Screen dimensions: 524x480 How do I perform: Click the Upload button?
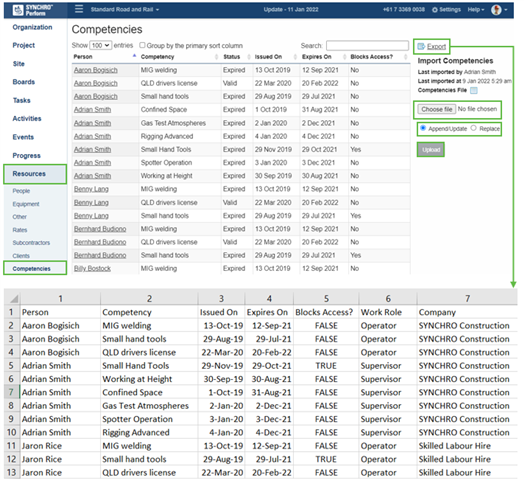click(431, 150)
